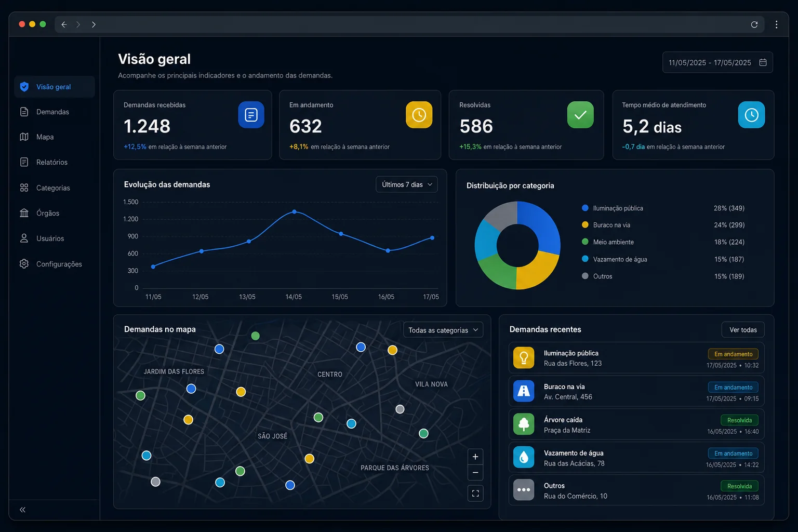The width and height of the screenshot is (798, 532).
Task: Zoom out on the map with minus
Action: click(475, 473)
